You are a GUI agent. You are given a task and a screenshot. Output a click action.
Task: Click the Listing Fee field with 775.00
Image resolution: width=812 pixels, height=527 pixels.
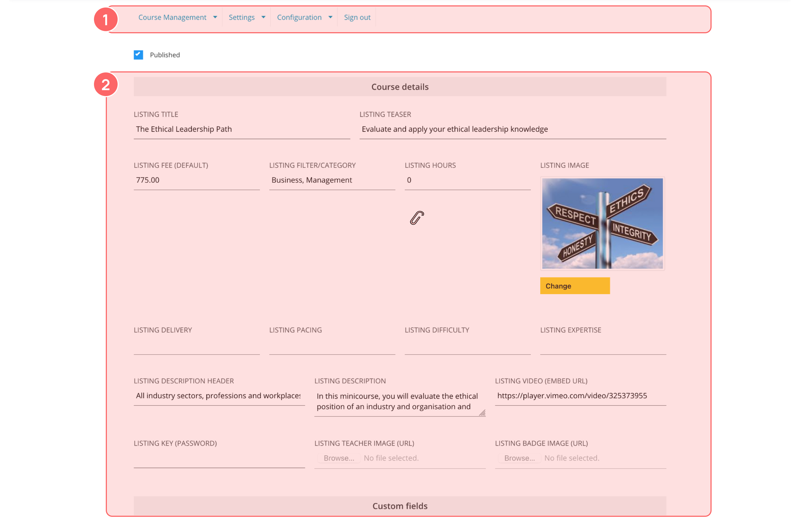pos(197,180)
